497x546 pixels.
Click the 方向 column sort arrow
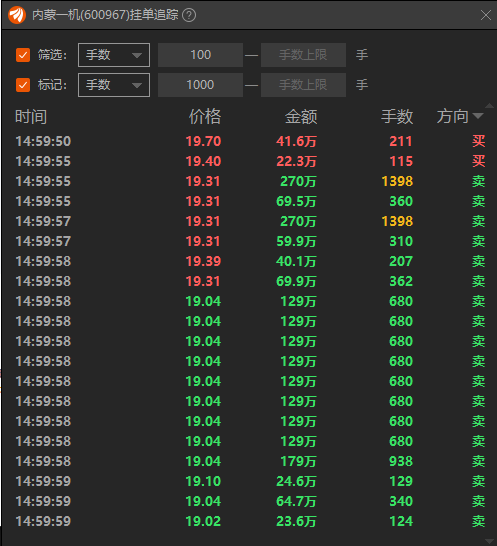[478, 116]
